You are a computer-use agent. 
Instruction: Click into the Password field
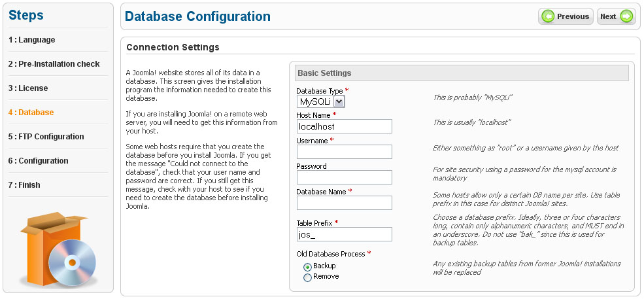pos(344,177)
